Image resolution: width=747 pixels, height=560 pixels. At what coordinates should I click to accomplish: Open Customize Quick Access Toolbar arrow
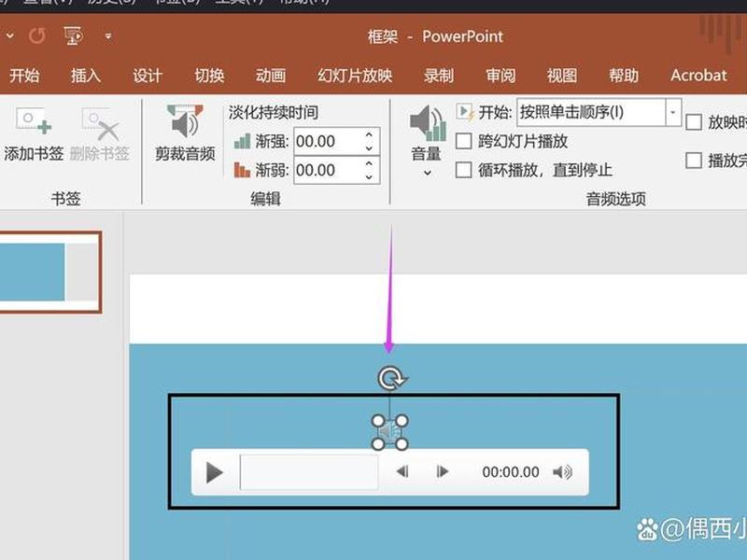click(x=108, y=35)
